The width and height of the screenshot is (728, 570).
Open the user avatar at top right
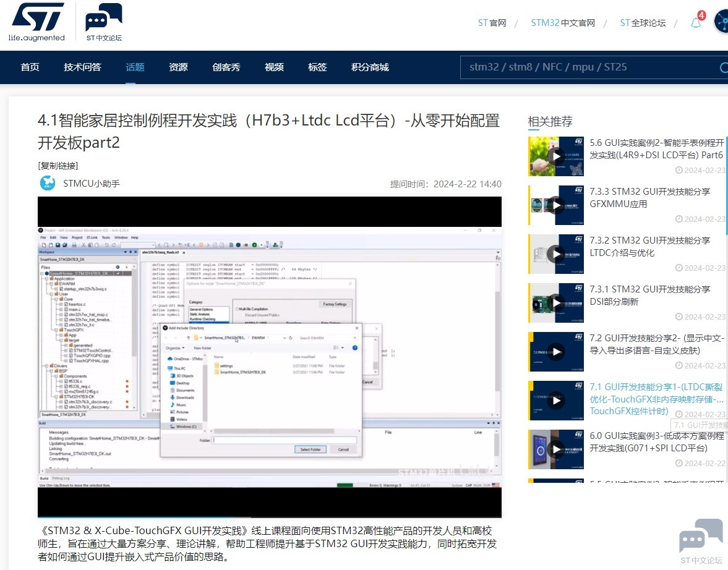(x=721, y=22)
